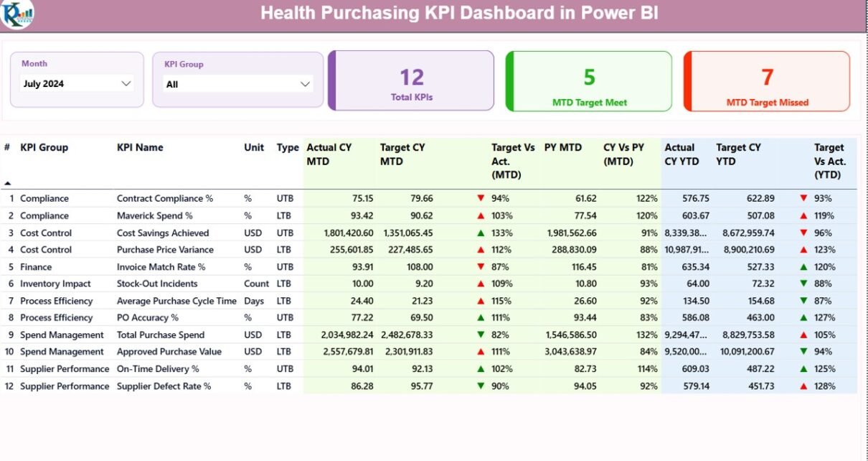The height and width of the screenshot is (461, 868).
Task: Click green up arrow in Cost Savings Achieved MTD row
Action: coord(481,233)
